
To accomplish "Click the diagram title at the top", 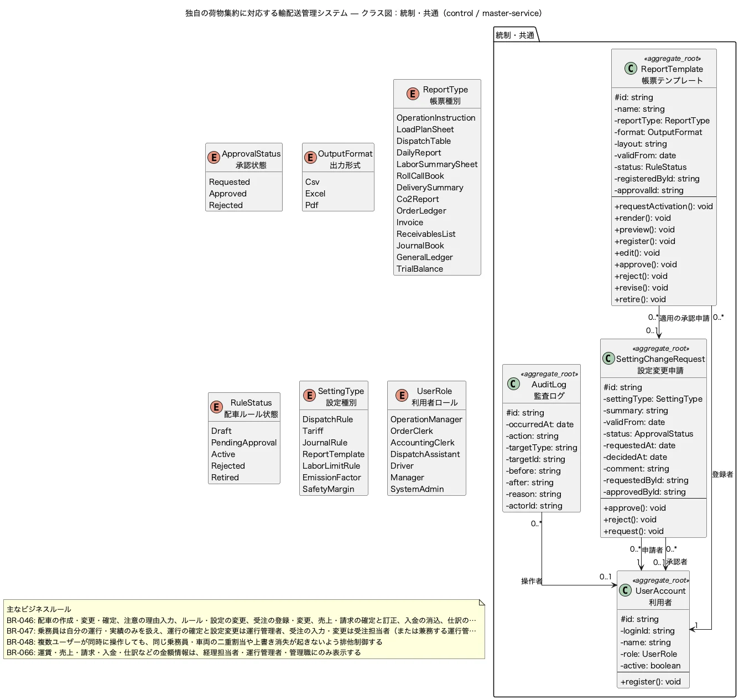I will coord(363,13).
